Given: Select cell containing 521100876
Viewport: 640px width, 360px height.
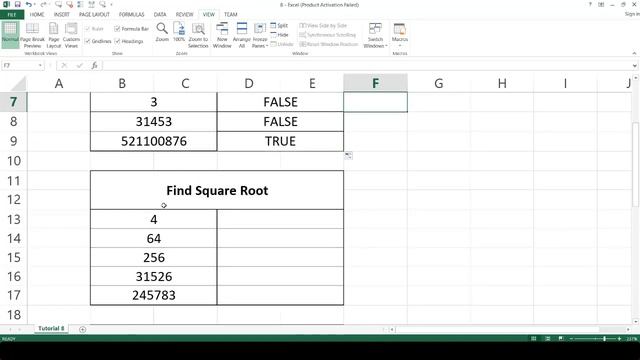Looking at the screenshot, I should coord(154,141).
